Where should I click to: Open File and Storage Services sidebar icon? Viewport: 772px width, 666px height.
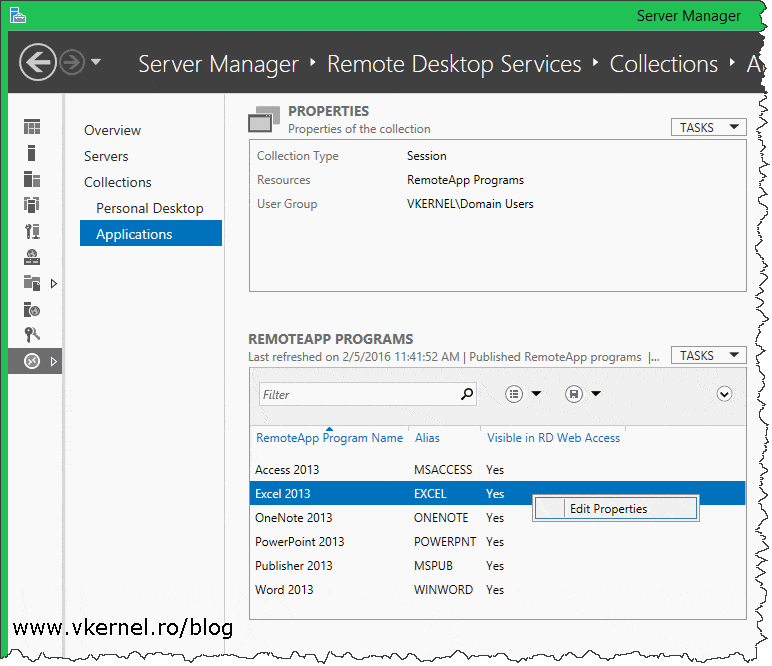pos(32,283)
